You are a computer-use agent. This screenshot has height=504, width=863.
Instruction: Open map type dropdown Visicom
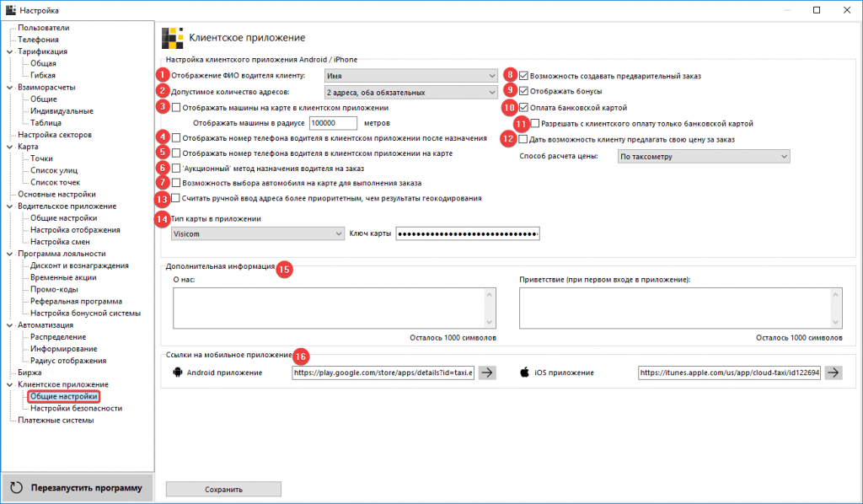[x=258, y=233]
